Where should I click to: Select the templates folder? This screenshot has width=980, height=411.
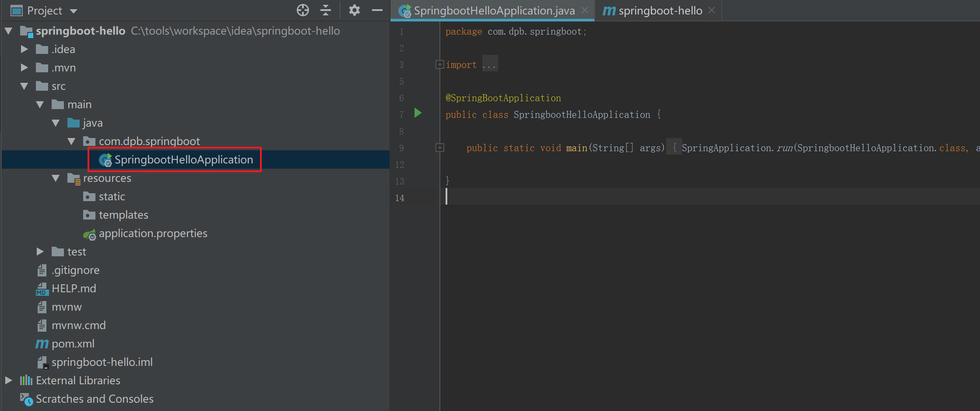(x=123, y=215)
